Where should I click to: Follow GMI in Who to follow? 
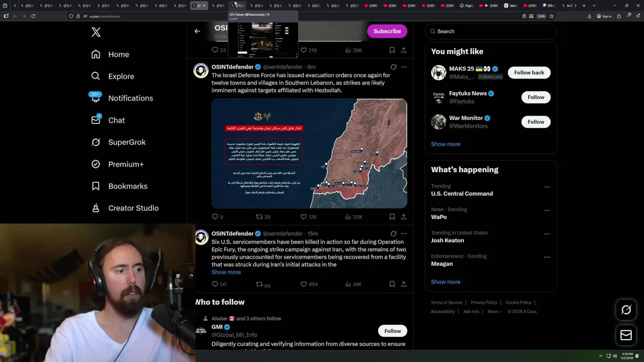pyautogui.click(x=392, y=331)
